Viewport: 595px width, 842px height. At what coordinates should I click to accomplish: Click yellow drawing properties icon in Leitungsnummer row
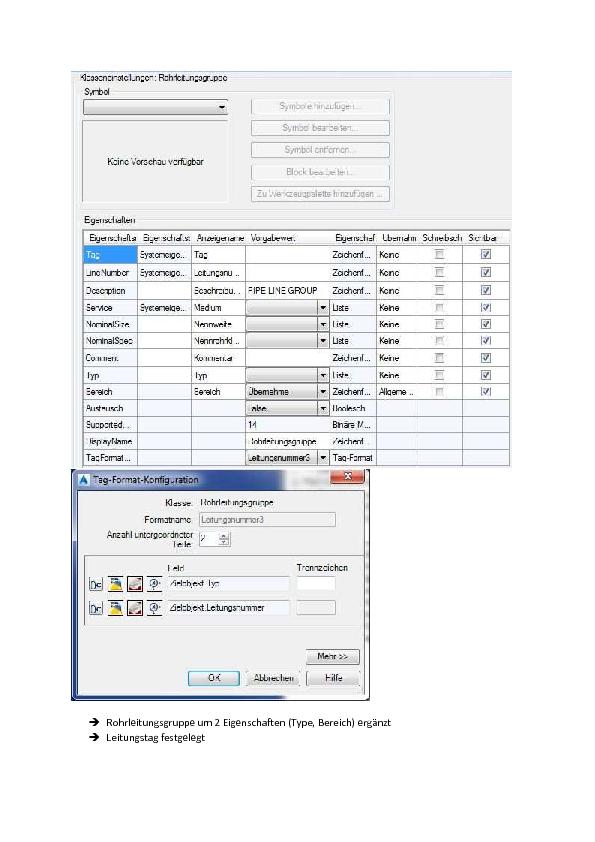[115, 608]
